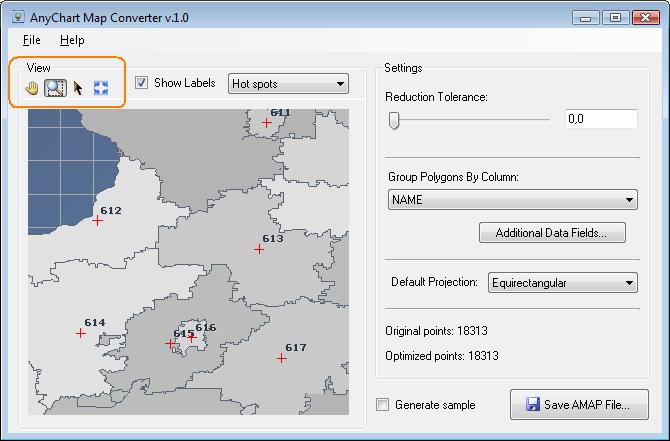Open the Hot spots dropdown
670x441 pixels.
288,83
